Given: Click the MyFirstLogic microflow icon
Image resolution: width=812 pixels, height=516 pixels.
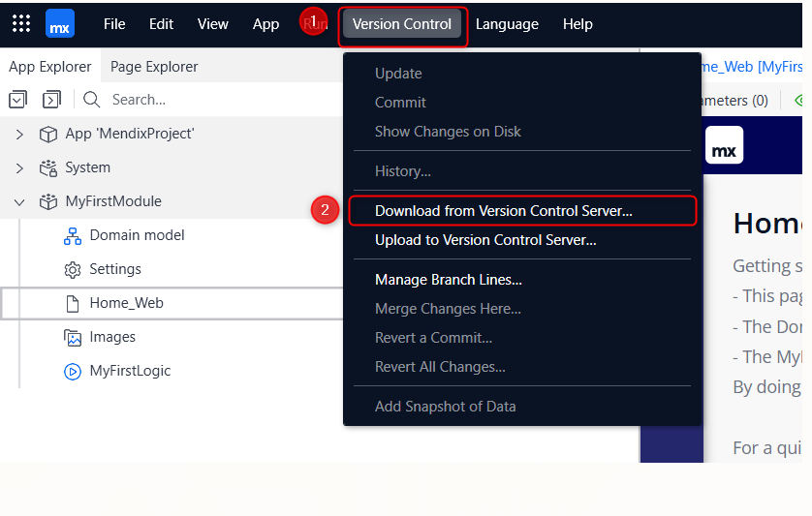Looking at the screenshot, I should 73,372.
